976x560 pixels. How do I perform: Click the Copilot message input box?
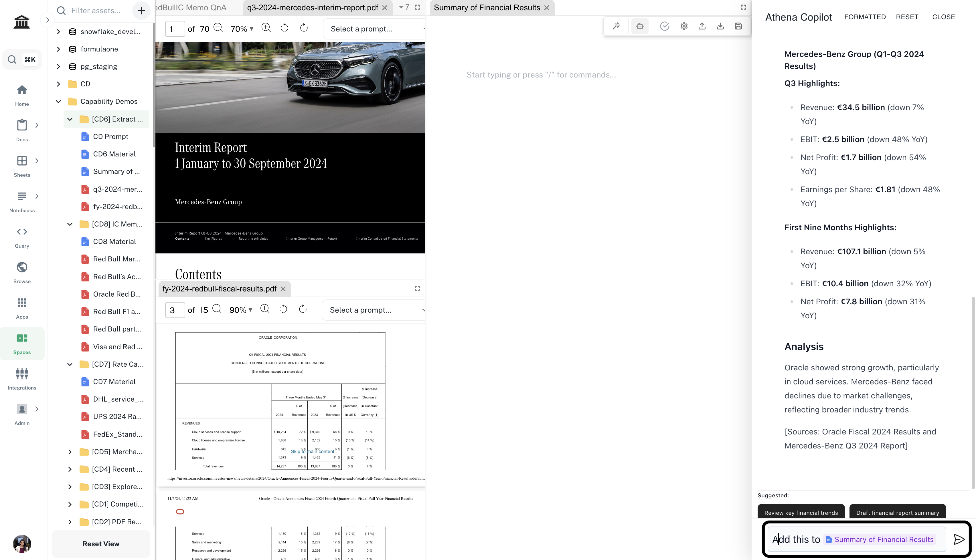pos(856,539)
